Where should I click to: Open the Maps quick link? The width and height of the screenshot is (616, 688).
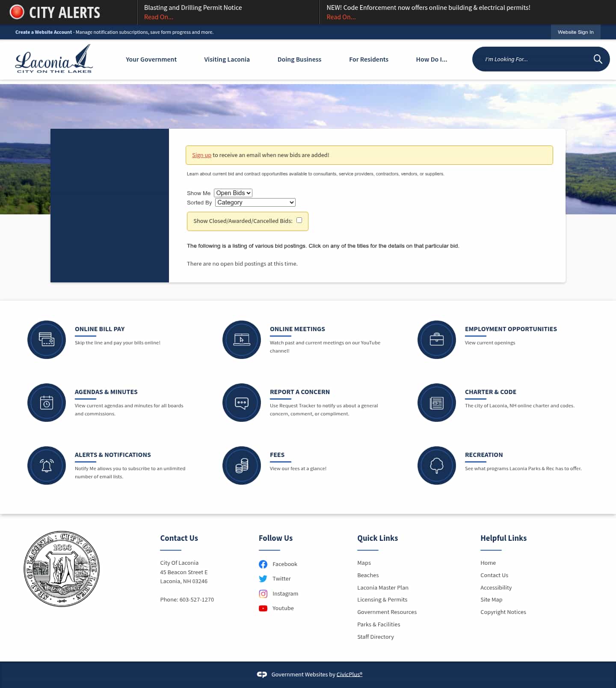(364, 563)
